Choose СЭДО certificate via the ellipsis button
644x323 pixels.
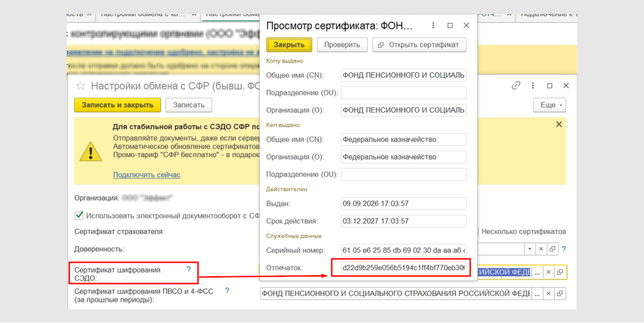tap(537, 272)
